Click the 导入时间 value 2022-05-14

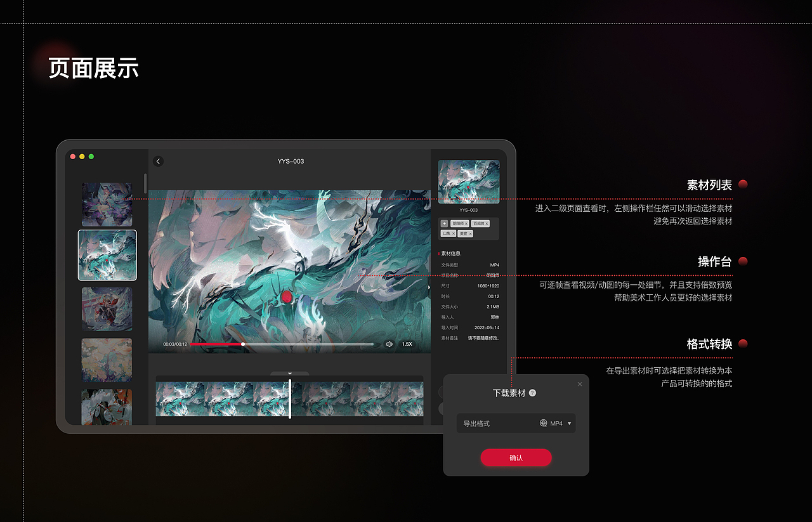[x=487, y=328]
